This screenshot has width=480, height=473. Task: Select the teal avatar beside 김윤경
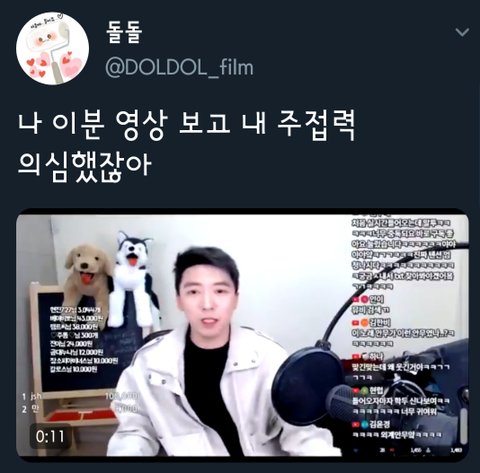point(365,424)
